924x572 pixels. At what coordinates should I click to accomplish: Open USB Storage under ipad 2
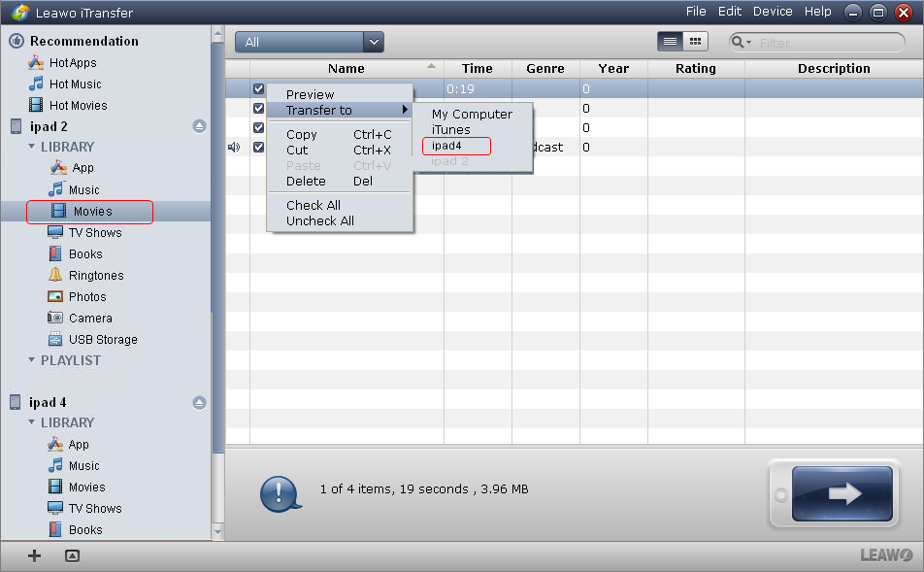92,340
